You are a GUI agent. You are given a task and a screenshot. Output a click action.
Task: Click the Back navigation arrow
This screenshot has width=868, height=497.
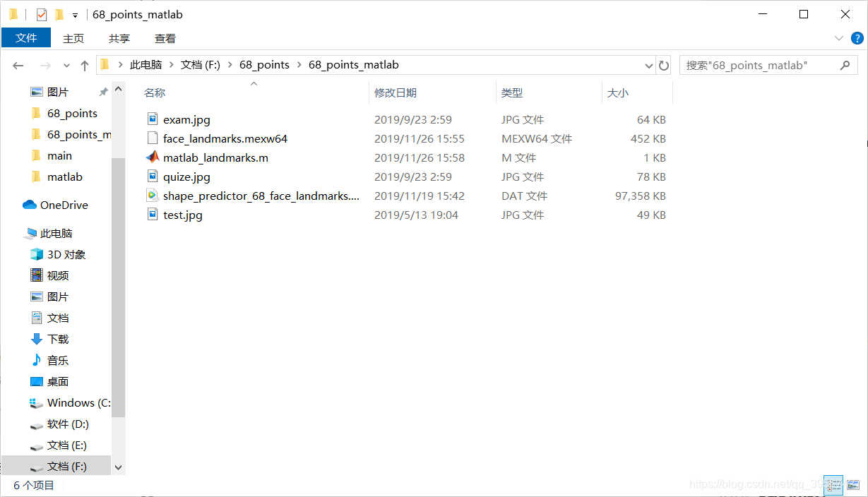coord(18,65)
